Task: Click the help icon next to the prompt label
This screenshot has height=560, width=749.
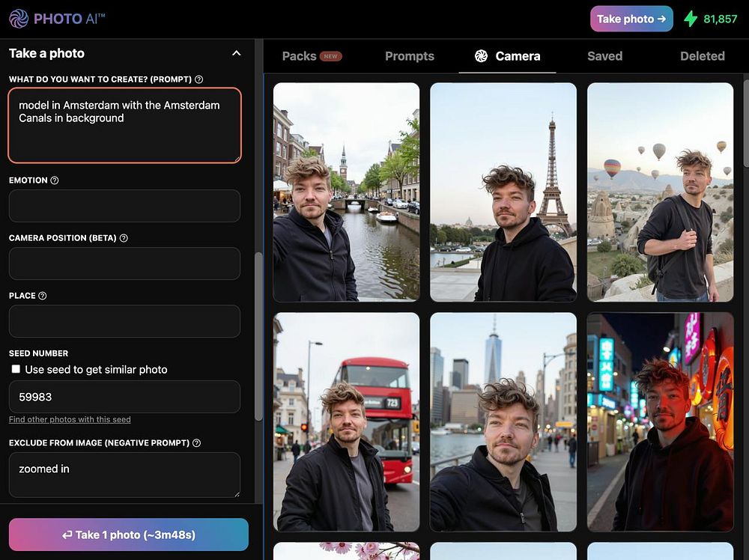Action: click(x=198, y=79)
